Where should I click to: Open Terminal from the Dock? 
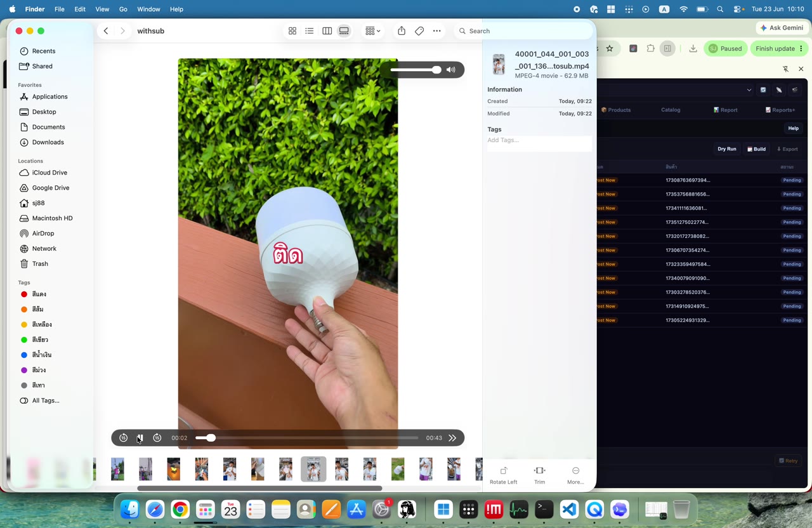[544, 510]
